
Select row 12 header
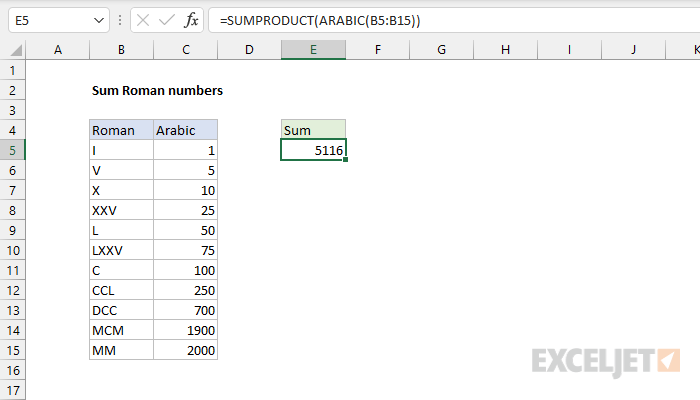(12, 290)
